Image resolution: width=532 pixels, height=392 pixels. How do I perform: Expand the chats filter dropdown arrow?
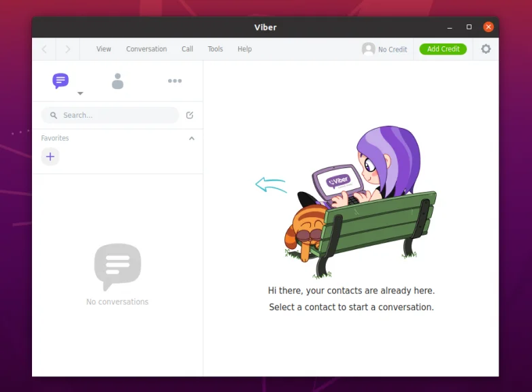pos(80,93)
